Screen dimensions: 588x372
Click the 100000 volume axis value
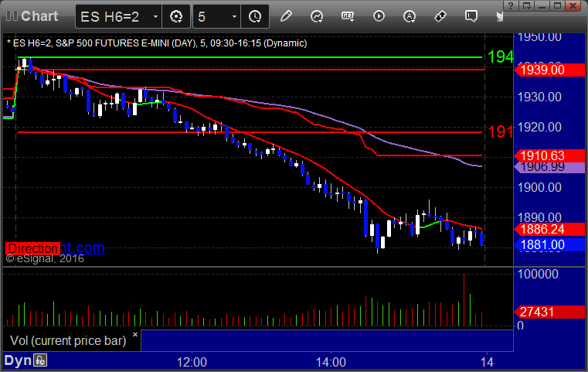click(x=538, y=274)
